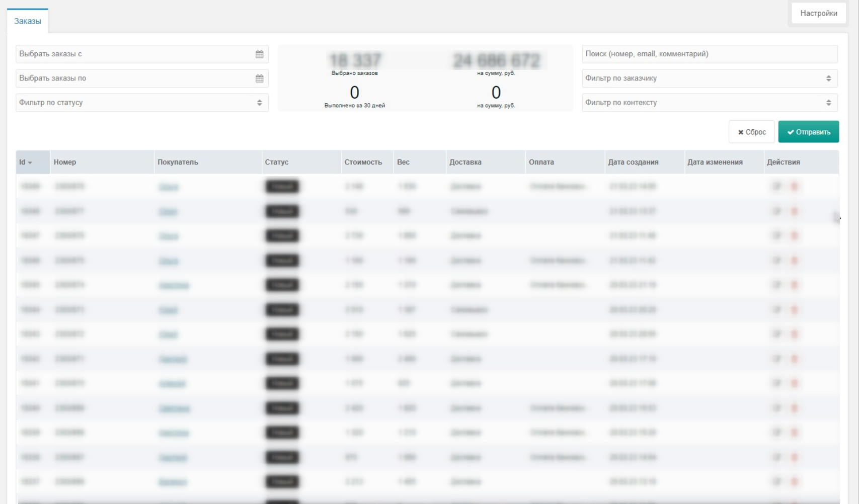Screen dimensions: 859x504
Task: Expand 'Фильтр по заказчику' dropdown
Action: pyautogui.click(x=709, y=78)
